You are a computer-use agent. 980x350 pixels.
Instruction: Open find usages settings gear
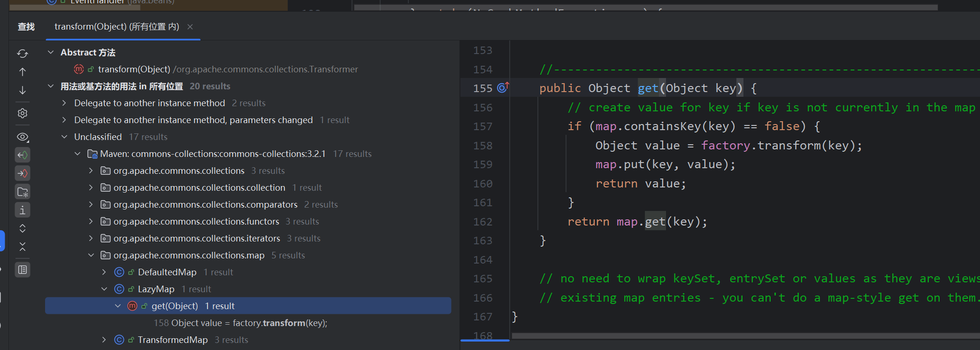(x=23, y=113)
